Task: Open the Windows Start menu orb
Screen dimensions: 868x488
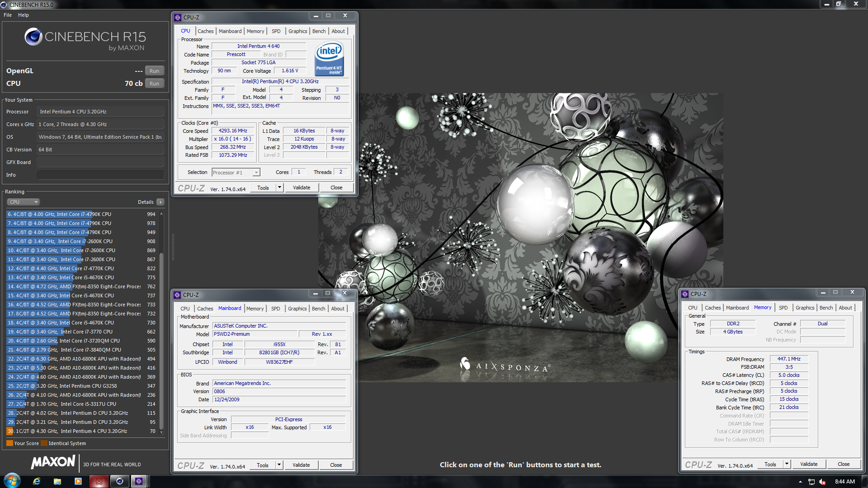Action: [12, 481]
